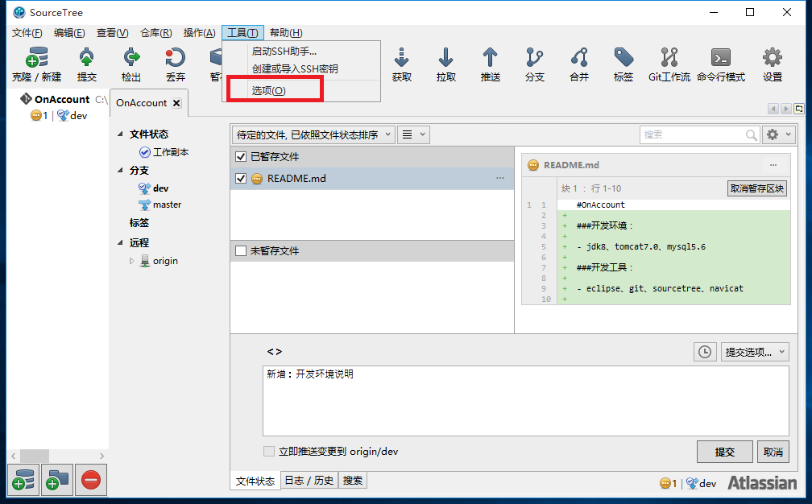The height and width of the screenshot is (504, 812).
Task: Click the red remove repository icon
Action: tap(90, 480)
